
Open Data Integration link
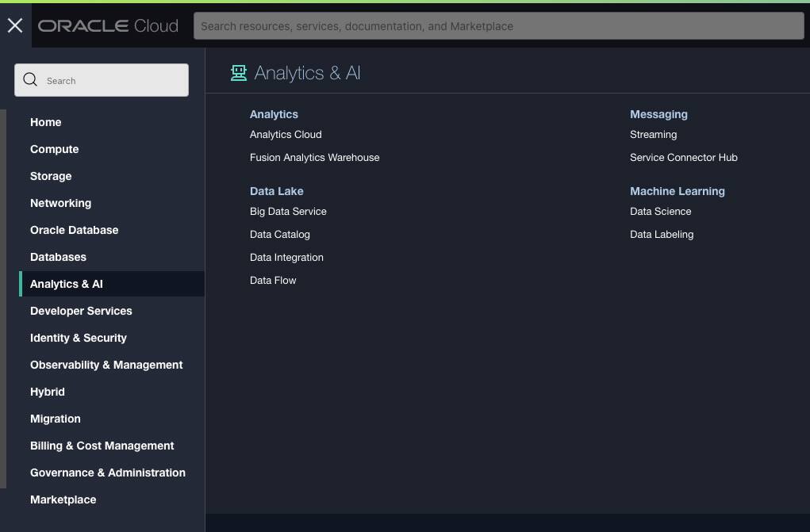(x=286, y=257)
